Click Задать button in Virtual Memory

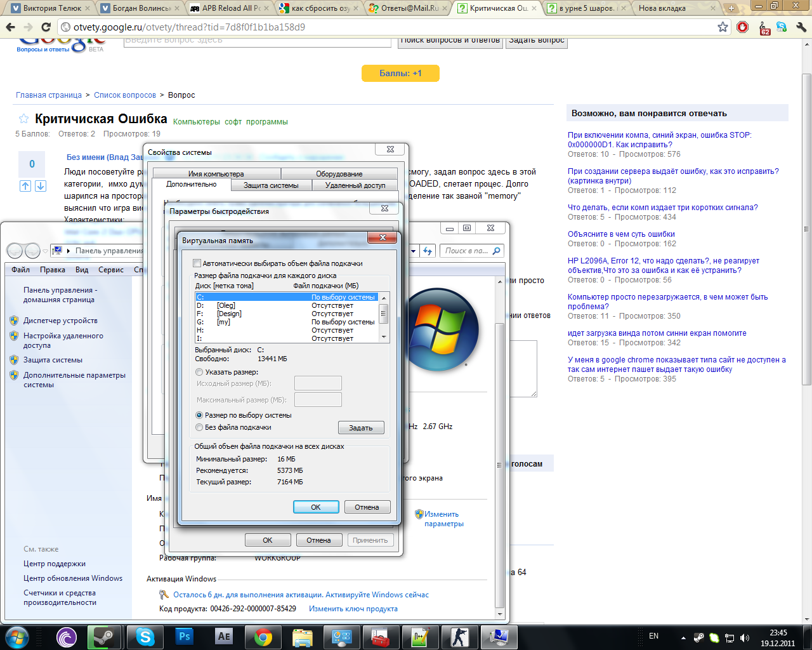coord(361,428)
